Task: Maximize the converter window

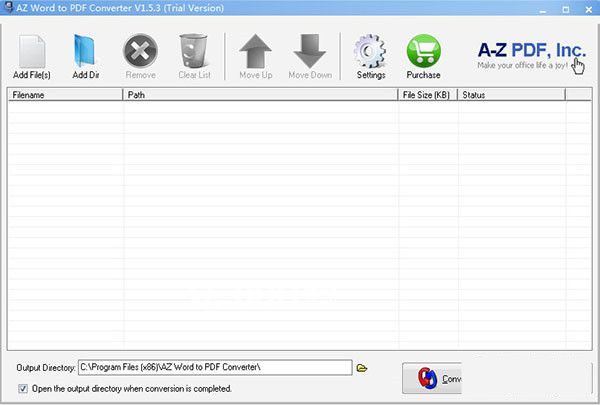Action: point(566,10)
